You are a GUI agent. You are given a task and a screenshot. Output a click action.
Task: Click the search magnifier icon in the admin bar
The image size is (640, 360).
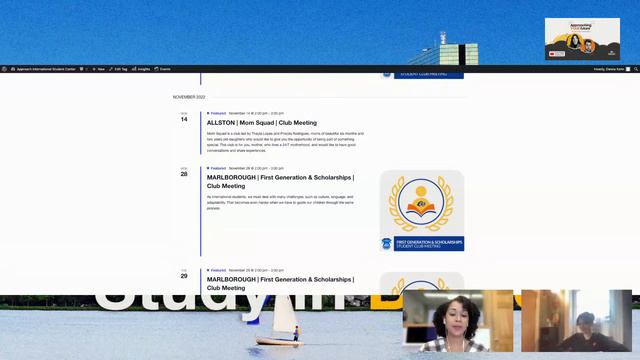coord(636,69)
